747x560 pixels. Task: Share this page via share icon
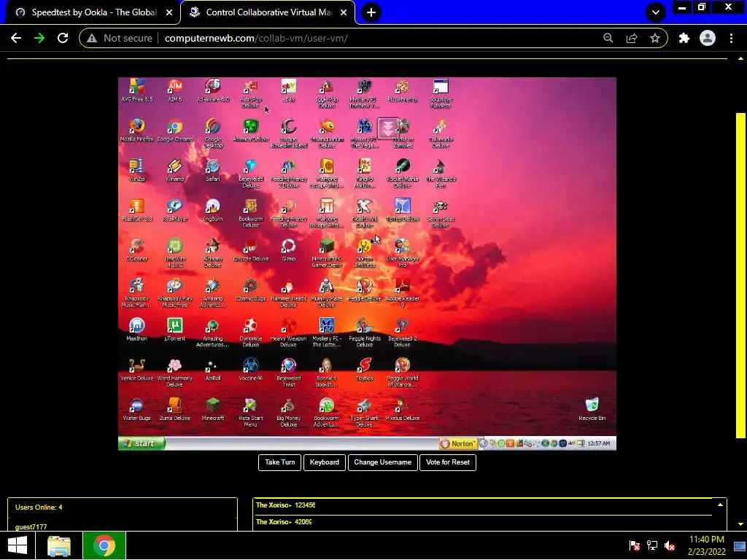coord(632,38)
